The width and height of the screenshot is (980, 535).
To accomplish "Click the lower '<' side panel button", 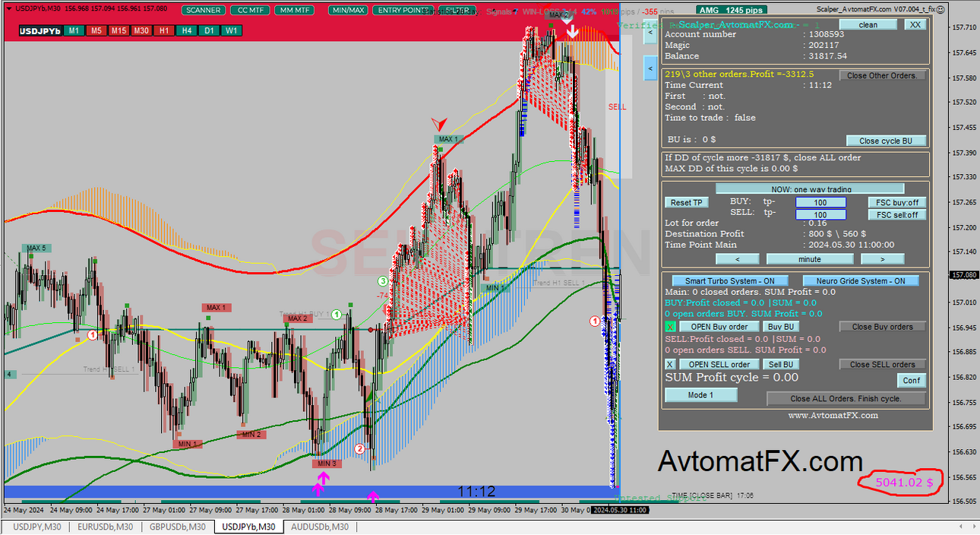I will 650,68.
